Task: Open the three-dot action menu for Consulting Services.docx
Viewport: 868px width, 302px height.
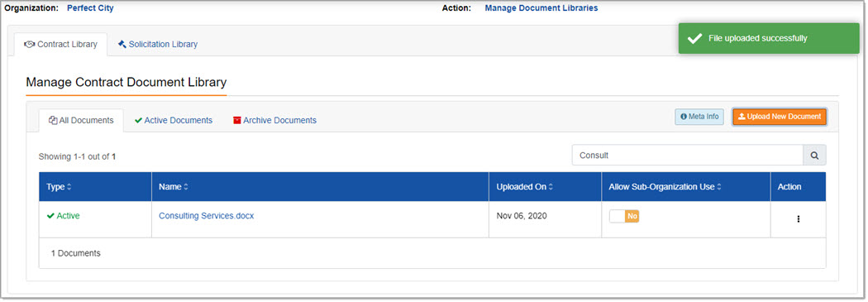Action: pos(799,219)
